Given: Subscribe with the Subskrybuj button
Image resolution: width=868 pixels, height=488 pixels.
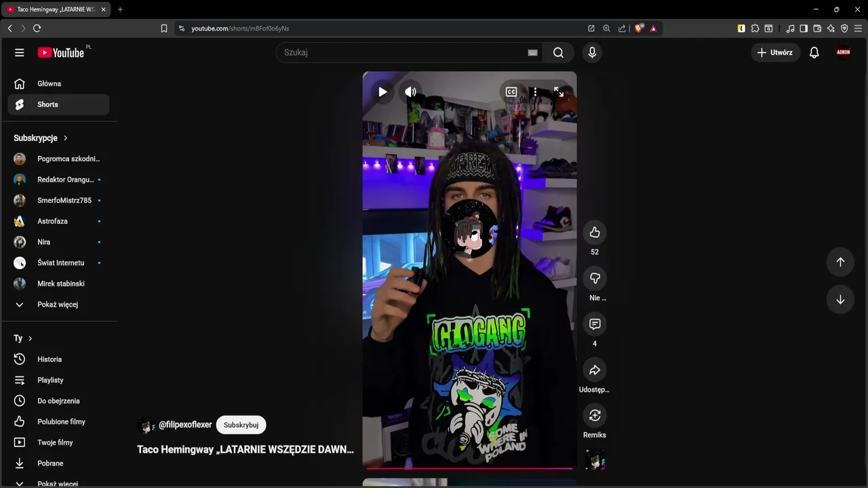Looking at the screenshot, I should pos(241,425).
